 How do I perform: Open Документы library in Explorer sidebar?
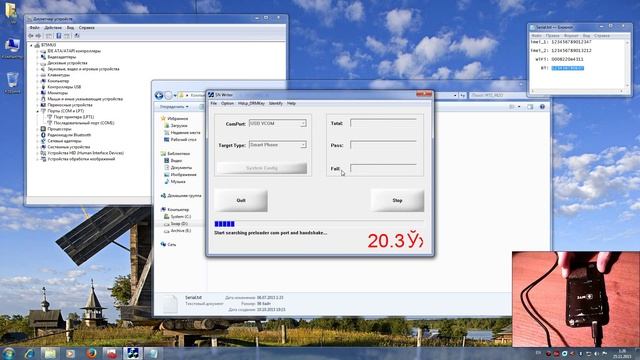(x=178, y=168)
